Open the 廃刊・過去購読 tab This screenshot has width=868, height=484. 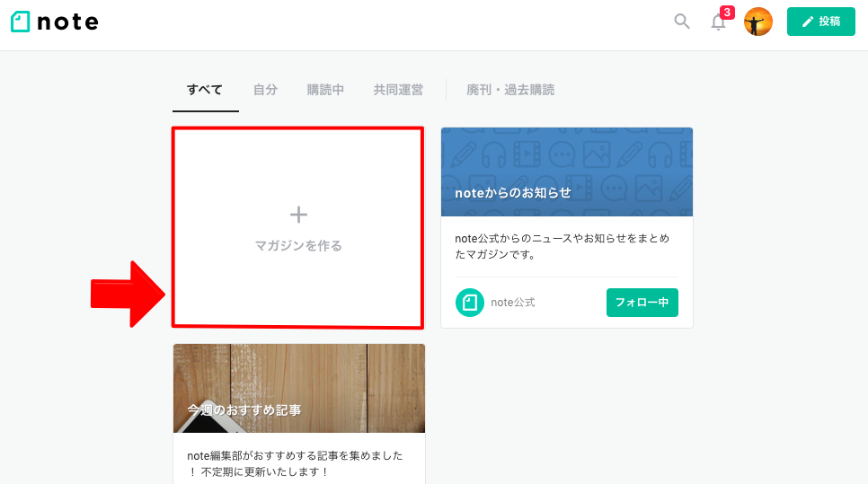point(510,90)
